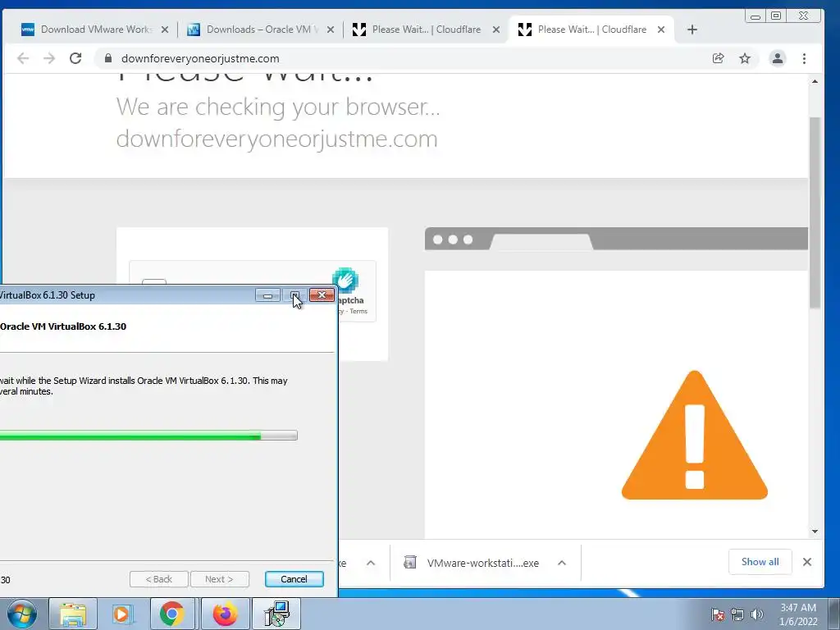Open the Chrome three-dot menu
Viewport: 840px width, 630px height.
point(804,58)
